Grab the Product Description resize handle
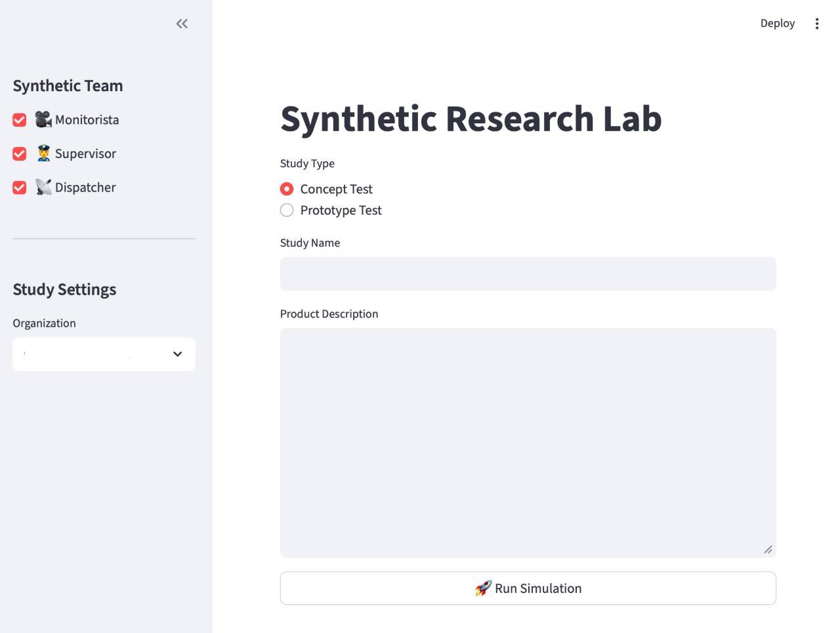840x633 pixels. 768,549
